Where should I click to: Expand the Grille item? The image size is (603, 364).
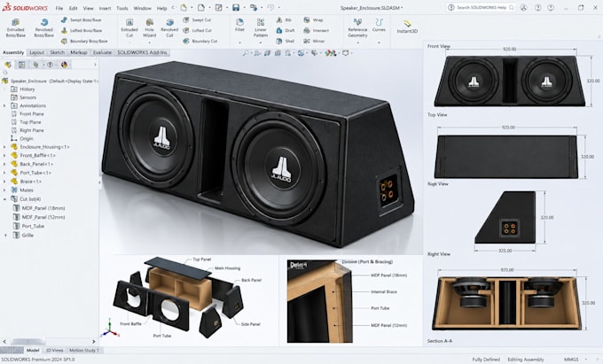(5, 235)
